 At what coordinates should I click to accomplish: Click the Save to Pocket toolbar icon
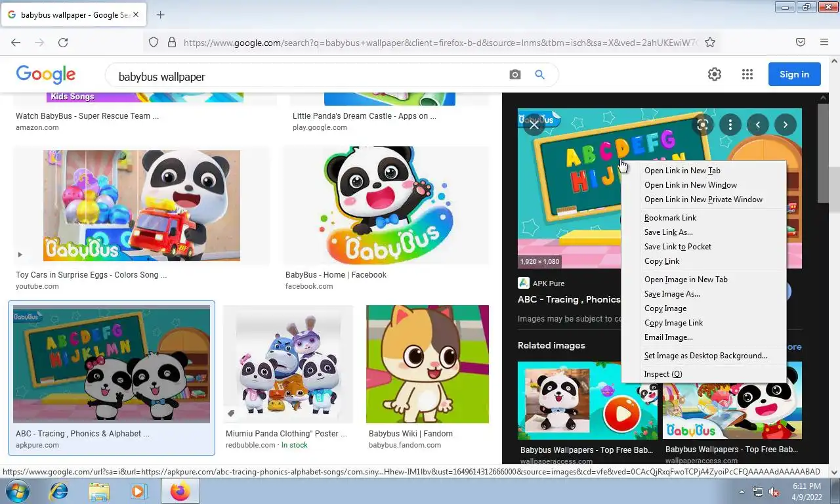[801, 42]
